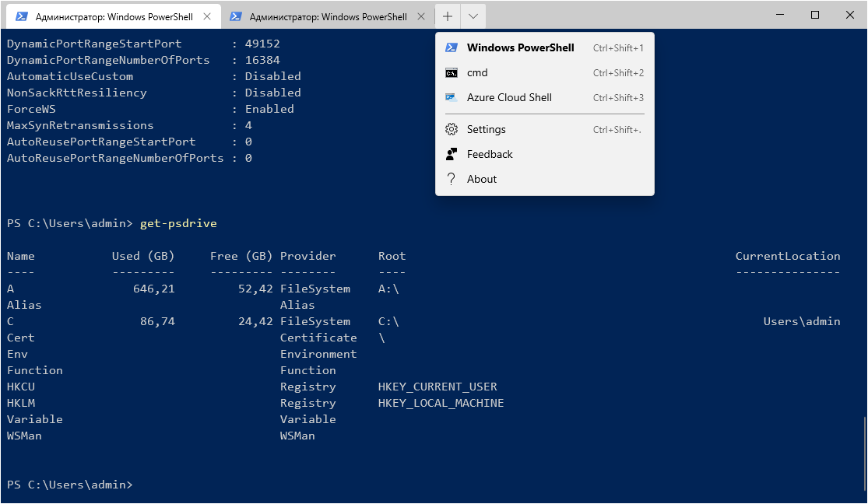
Task: Click the Windows PowerShell icon in the profile menu
Action: point(451,47)
